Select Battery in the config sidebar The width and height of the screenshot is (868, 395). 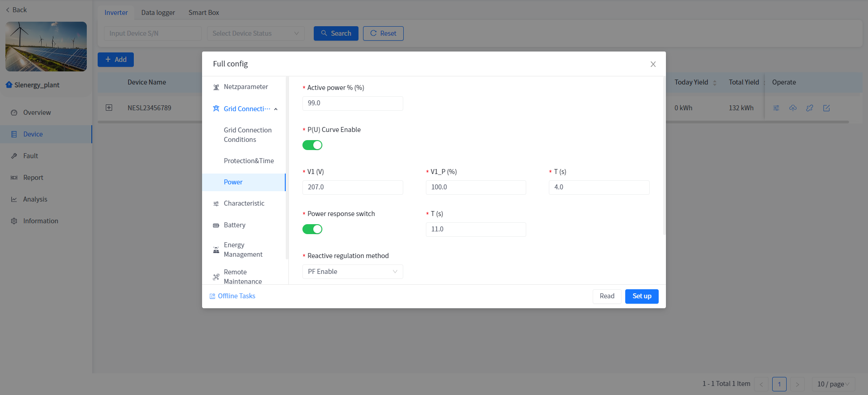[x=235, y=225]
